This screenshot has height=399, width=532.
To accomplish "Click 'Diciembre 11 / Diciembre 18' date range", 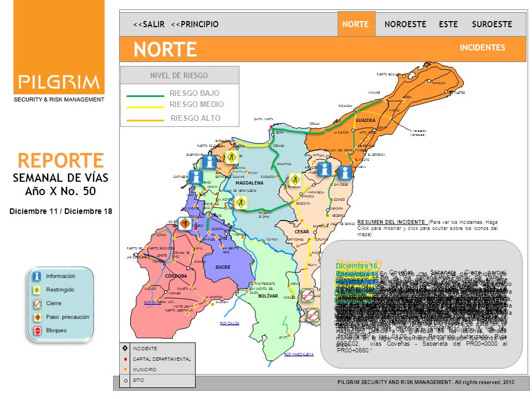I will tap(61, 211).
